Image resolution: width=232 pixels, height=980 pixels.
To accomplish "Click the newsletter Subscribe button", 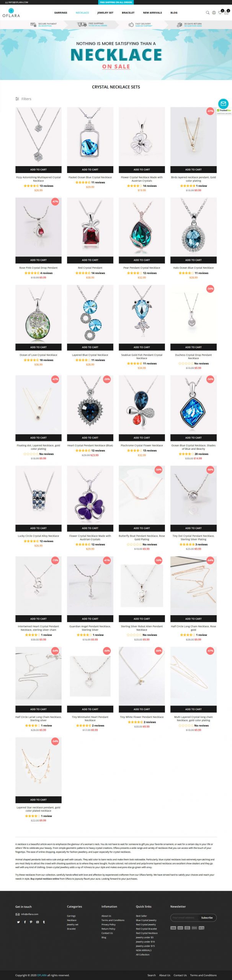I will click(207, 918).
